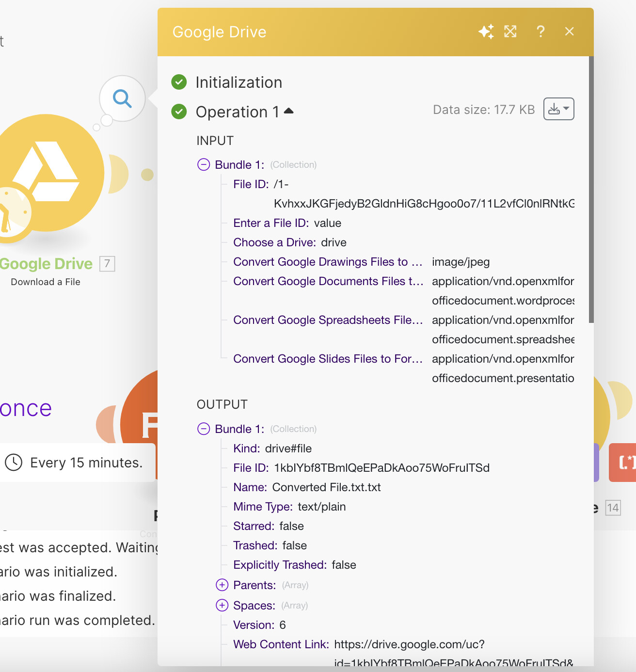This screenshot has height=672, width=636.
Task: Click the clock schedule icon
Action: [x=14, y=462]
